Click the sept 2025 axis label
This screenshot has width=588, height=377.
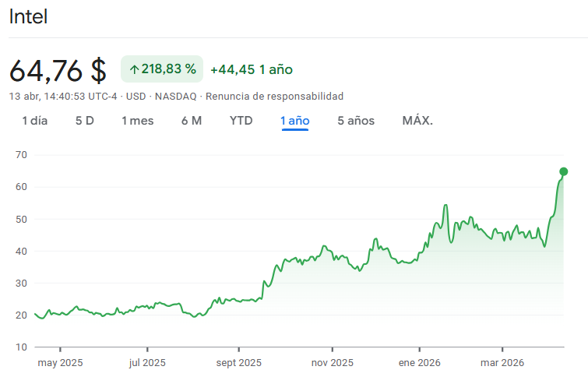click(x=239, y=363)
